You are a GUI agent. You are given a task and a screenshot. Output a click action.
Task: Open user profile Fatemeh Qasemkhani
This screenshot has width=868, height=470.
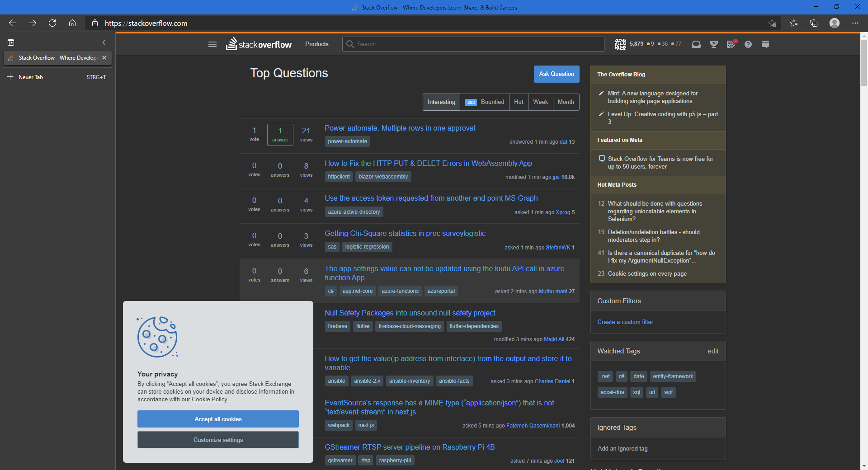[x=533, y=426]
